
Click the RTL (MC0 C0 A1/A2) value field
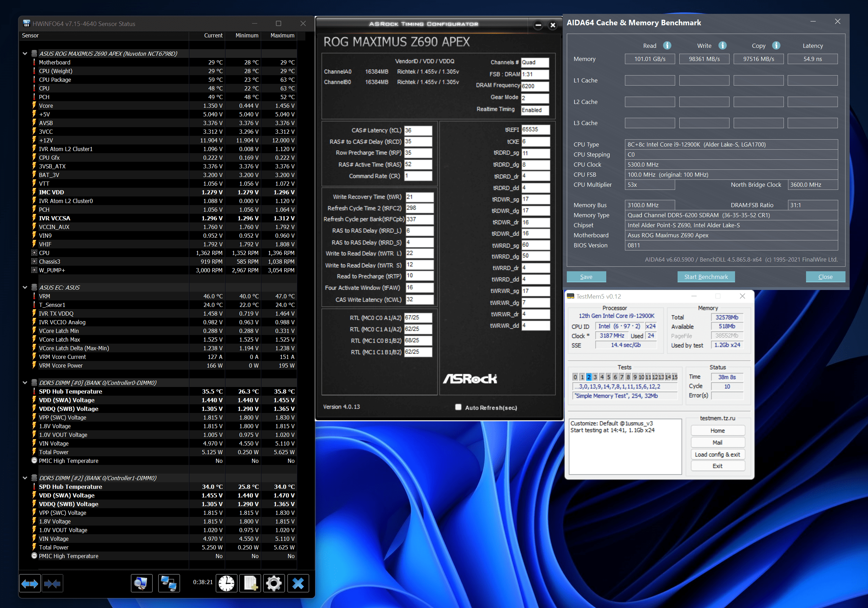click(x=418, y=317)
